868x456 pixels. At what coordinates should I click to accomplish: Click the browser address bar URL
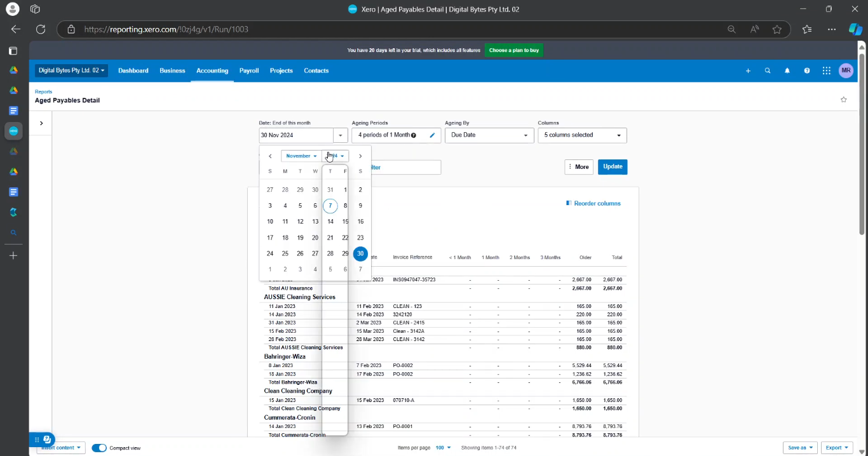coord(166,29)
